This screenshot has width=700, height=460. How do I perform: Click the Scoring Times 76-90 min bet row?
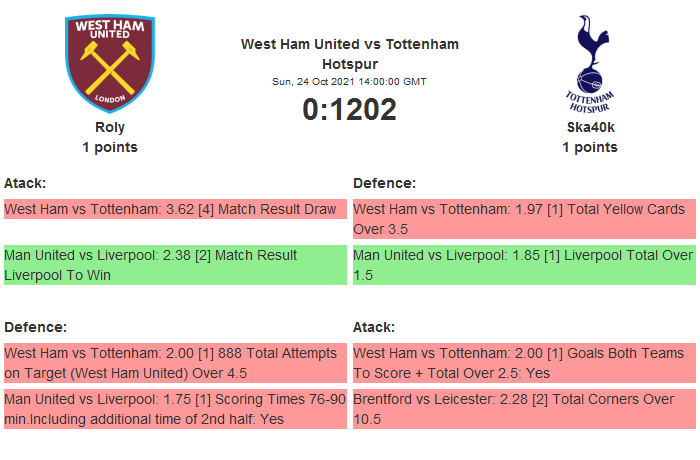[x=175, y=409]
